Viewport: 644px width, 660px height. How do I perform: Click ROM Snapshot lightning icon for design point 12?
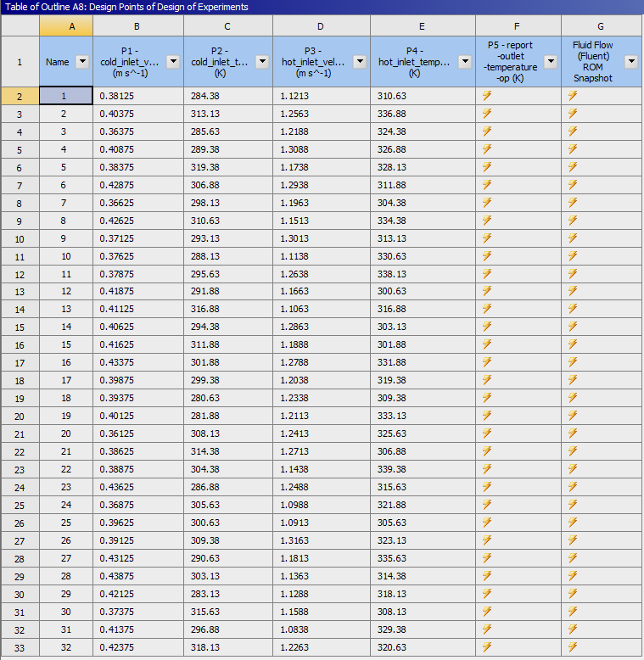click(573, 291)
